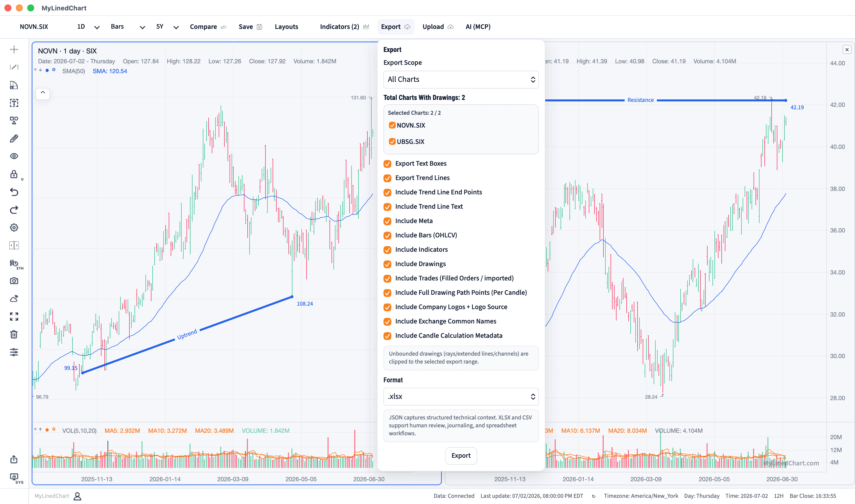The width and height of the screenshot is (855, 504).
Task: Open the SYS system monitor icon
Action: tap(14, 477)
